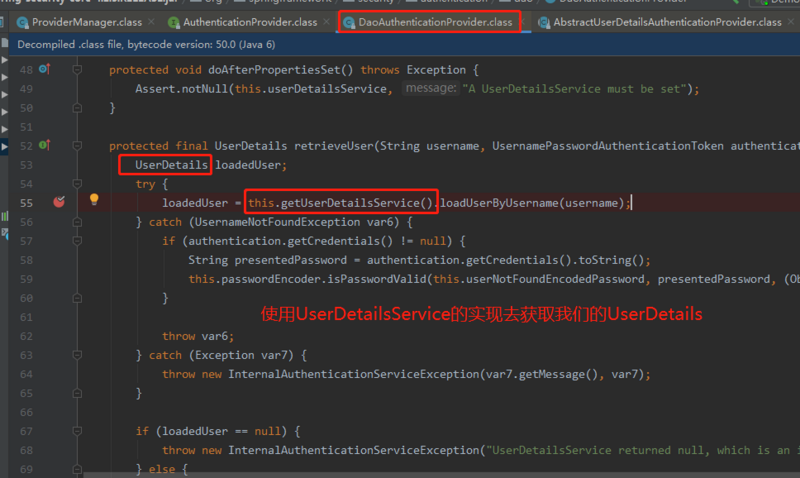Click line number 66 in the gutter

[27, 412]
